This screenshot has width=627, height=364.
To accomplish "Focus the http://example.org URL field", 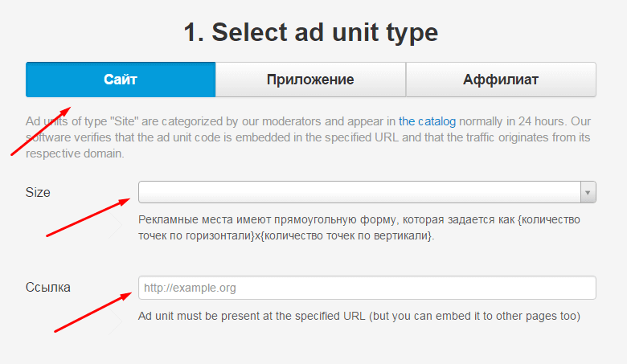I will click(367, 288).
